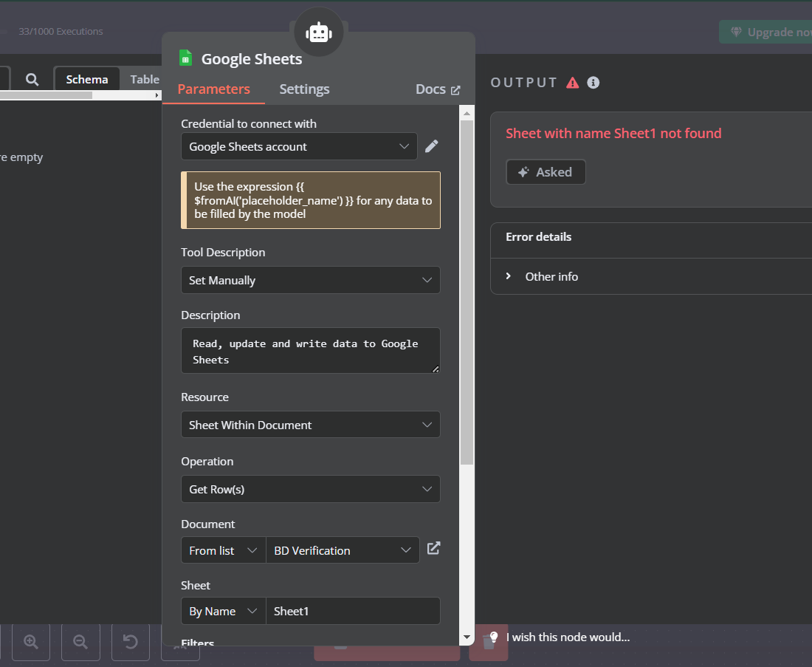Click the parameters vertical scrollbar thumb
The image size is (812, 667).
pyautogui.click(x=467, y=293)
